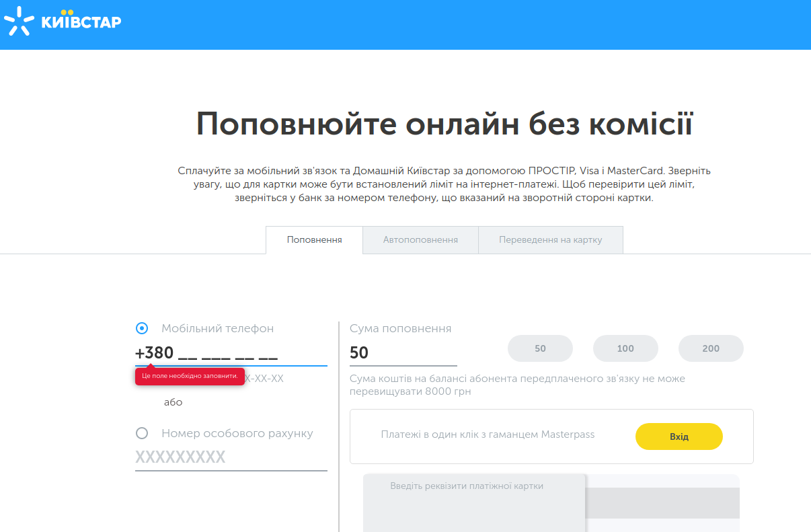Switch to the Поповнення tab
Viewport: 811px width, 532px height.
[314, 240]
